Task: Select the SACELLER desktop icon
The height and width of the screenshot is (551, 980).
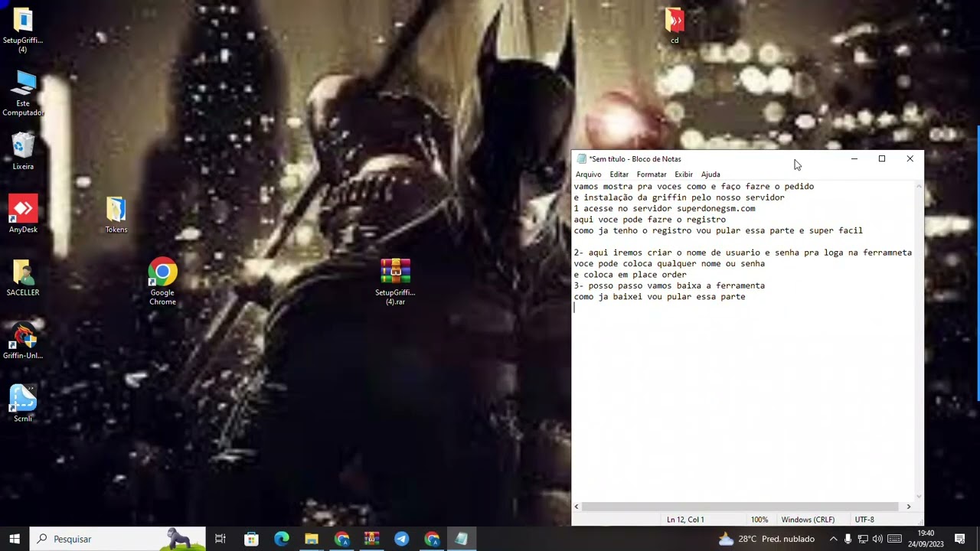Action: coord(23,277)
